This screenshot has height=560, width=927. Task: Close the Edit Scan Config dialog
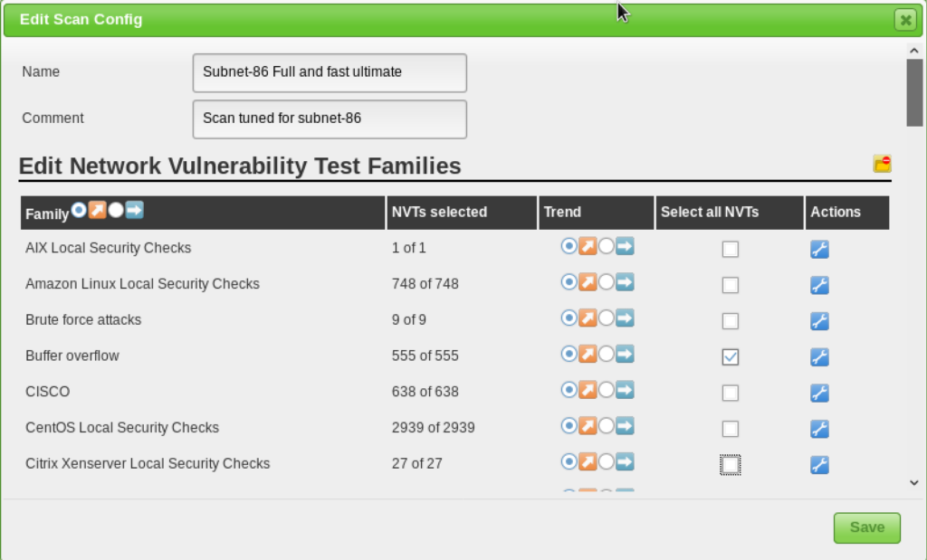(x=903, y=20)
